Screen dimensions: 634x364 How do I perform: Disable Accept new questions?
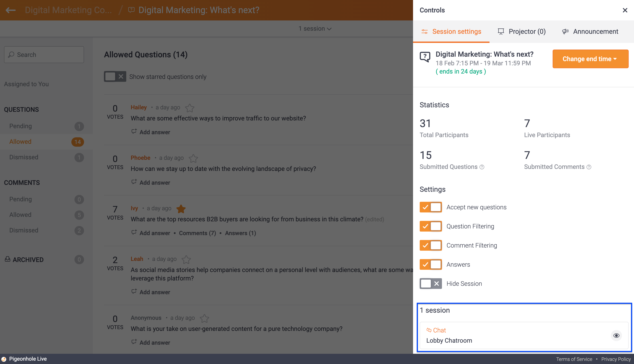pyautogui.click(x=430, y=207)
